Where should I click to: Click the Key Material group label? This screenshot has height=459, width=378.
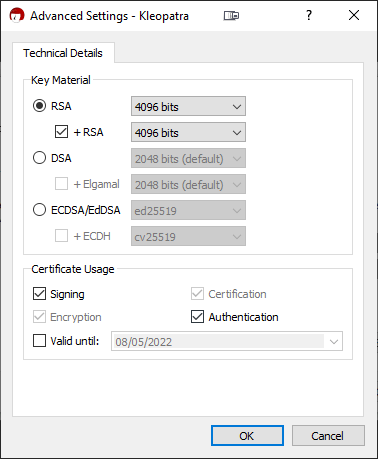(x=61, y=80)
